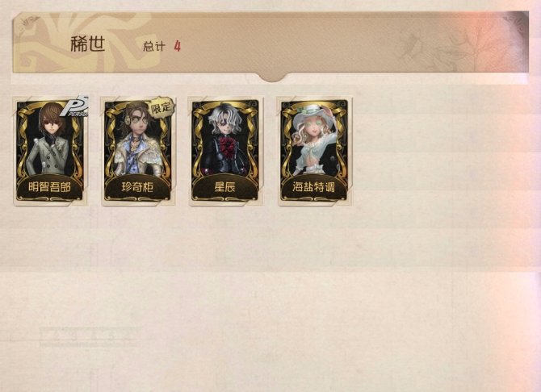Click the 总计 total label
This screenshot has width=541, height=392.
coord(154,46)
